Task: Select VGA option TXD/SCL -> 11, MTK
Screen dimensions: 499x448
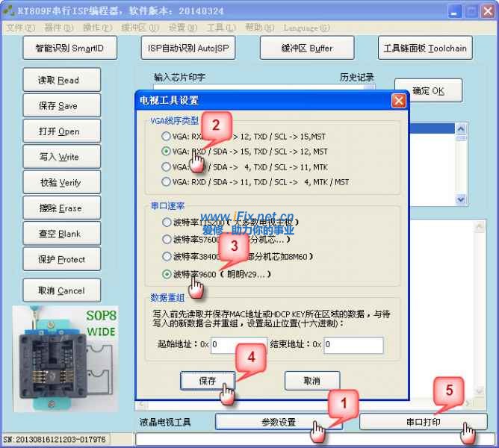Action: 166,167
